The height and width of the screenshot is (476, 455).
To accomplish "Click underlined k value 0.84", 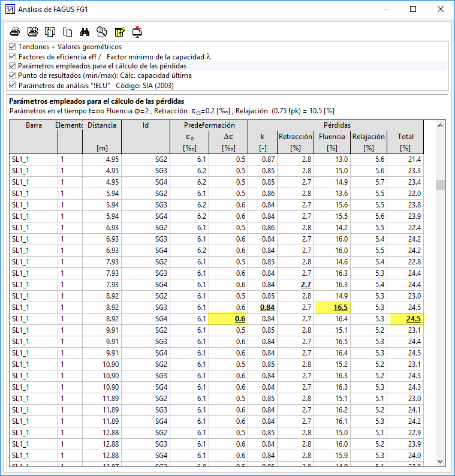I will [267, 308].
